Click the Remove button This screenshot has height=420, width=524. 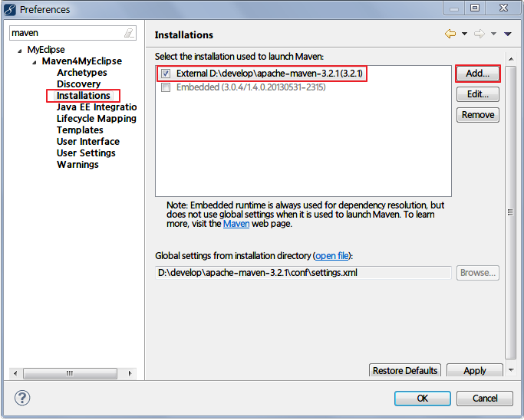pyautogui.click(x=477, y=115)
